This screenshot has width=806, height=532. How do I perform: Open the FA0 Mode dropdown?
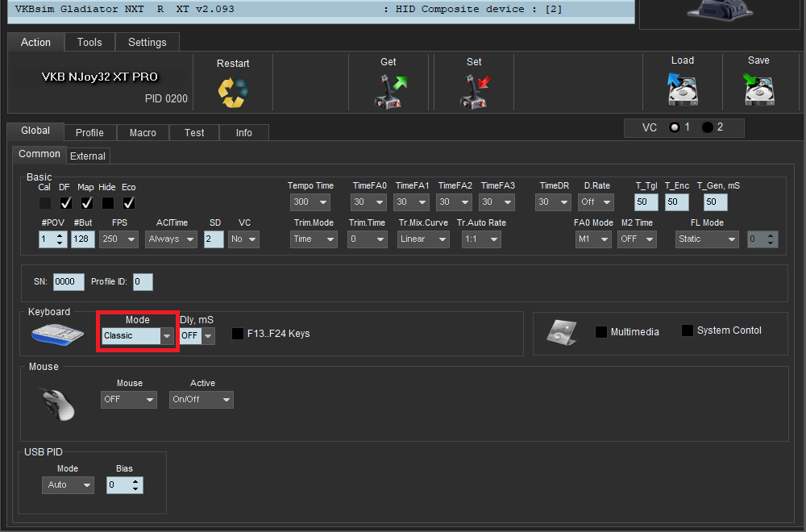click(593, 239)
